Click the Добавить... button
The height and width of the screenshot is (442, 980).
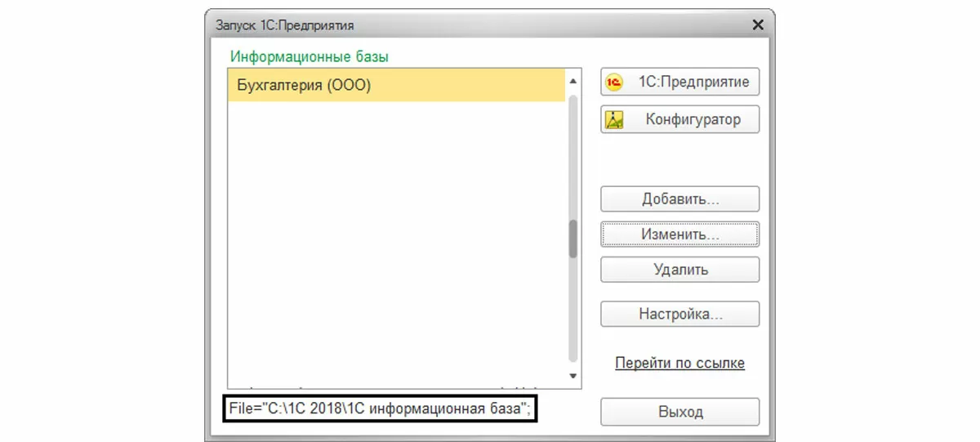pos(680,199)
